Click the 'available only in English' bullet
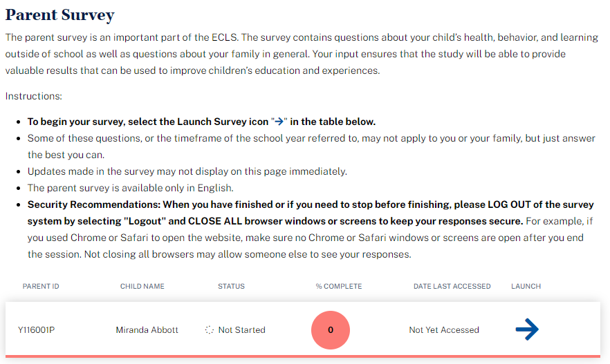The height and width of the screenshot is (364, 610). tap(130, 188)
